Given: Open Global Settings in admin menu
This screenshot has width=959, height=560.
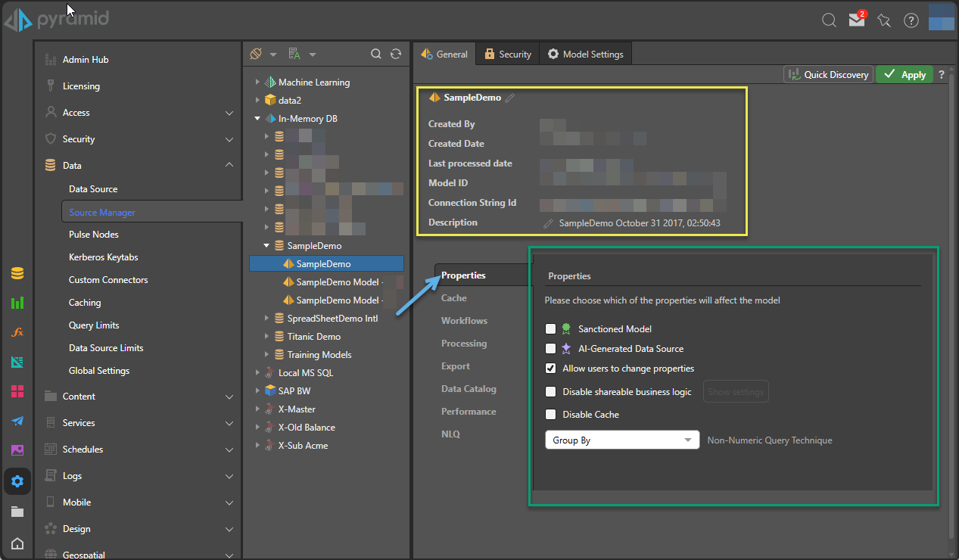Looking at the screenshot, I should click(99, 371).
